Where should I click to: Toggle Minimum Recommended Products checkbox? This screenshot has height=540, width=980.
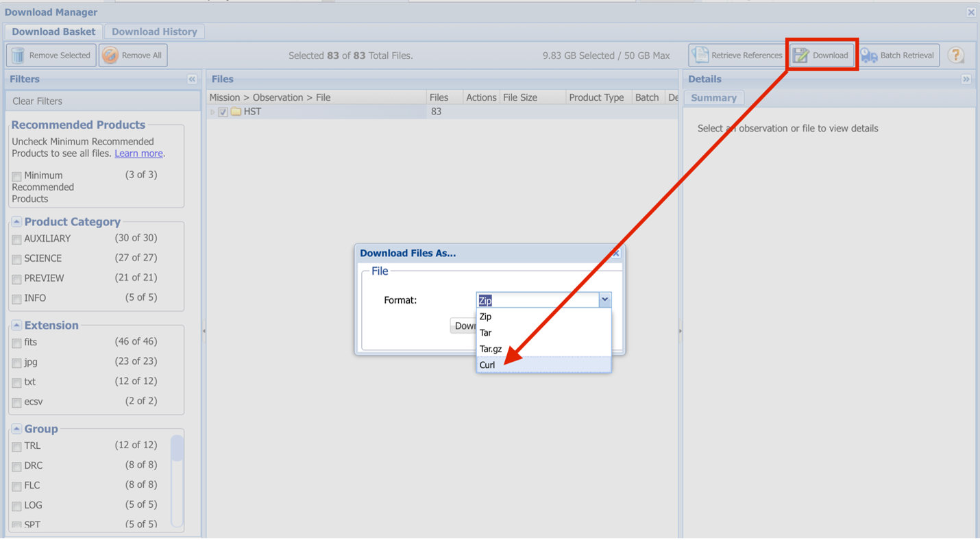[16, 177]
